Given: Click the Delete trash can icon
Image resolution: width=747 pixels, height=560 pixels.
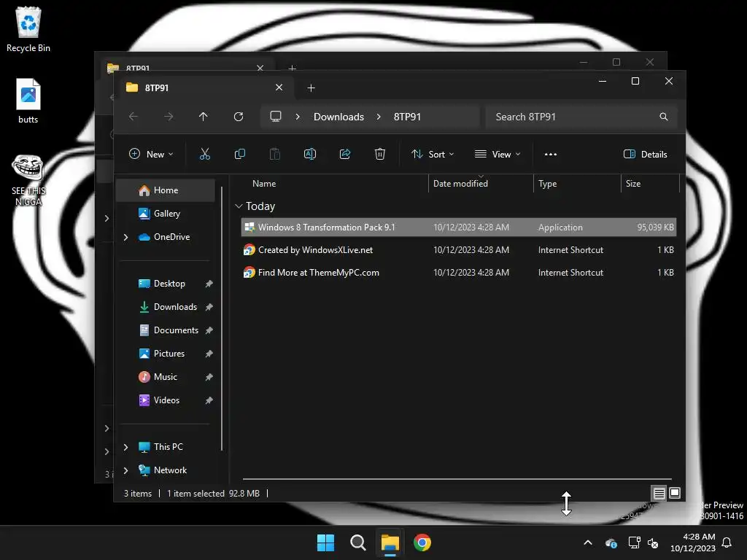Looking at the screenshot, I should point(379,155).
